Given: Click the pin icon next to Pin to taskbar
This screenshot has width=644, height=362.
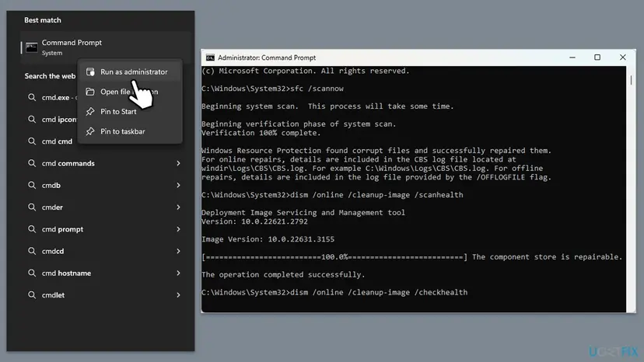Looking at the screenshot, I should click(x=90, y=131).
